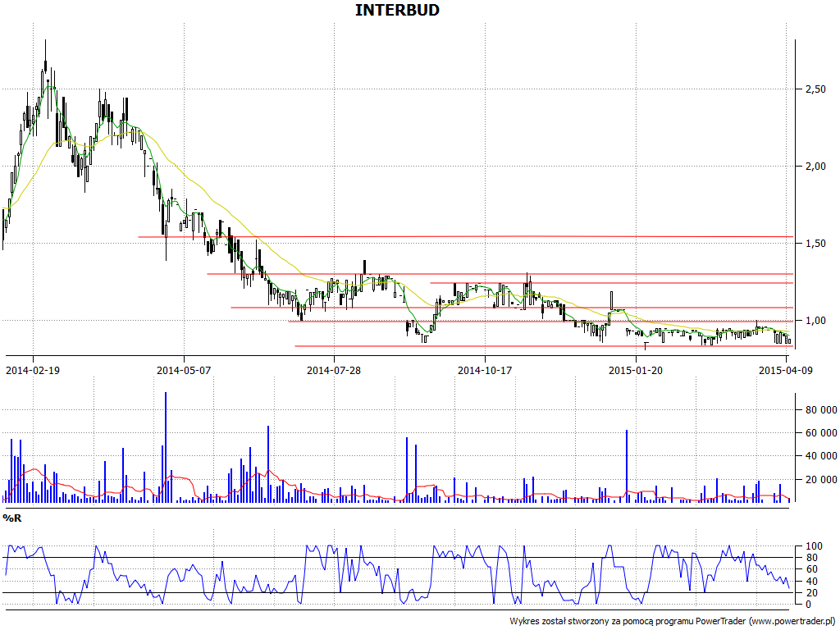Click the 60 level on %R axis

(811, 569)
